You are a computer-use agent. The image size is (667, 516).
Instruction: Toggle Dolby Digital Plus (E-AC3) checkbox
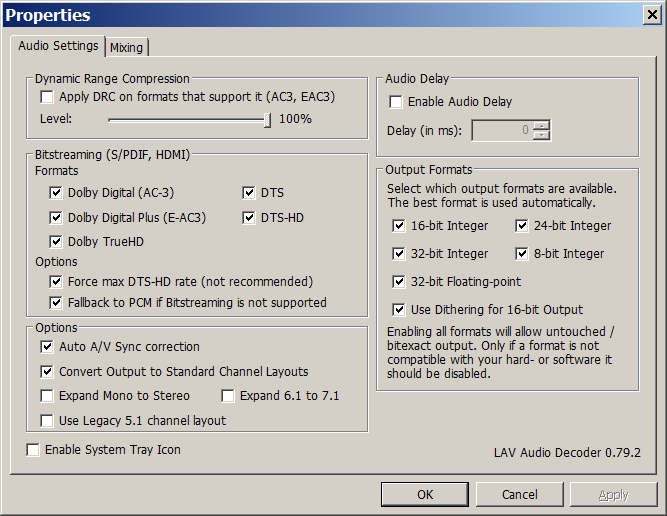[x=56, y=217]
